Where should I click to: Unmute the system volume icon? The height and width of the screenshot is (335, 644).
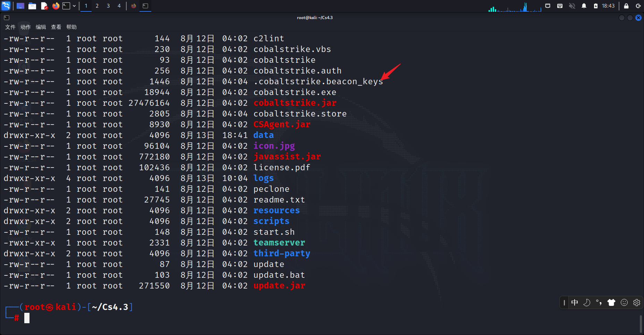pos(572,6)
